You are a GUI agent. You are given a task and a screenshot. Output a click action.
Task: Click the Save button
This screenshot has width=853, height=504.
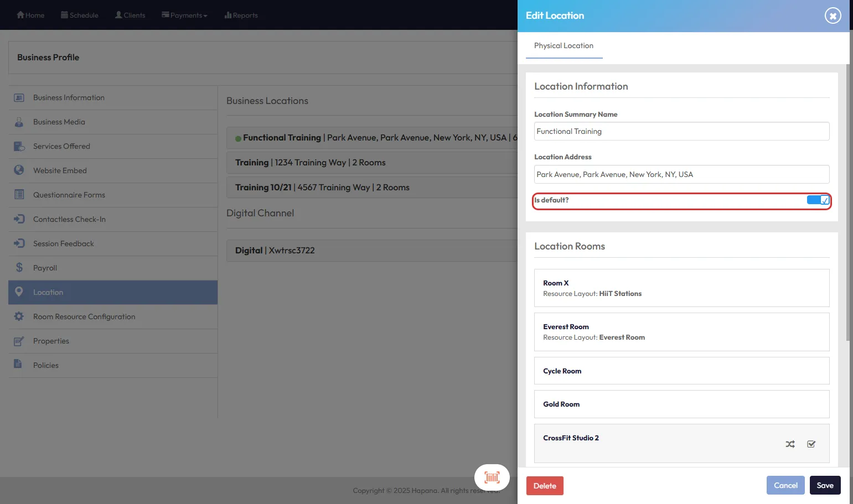click(x=825, y=486)
